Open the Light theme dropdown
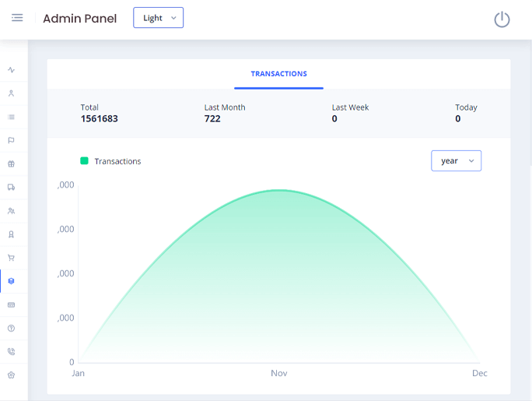 click(x=158, y=18)
